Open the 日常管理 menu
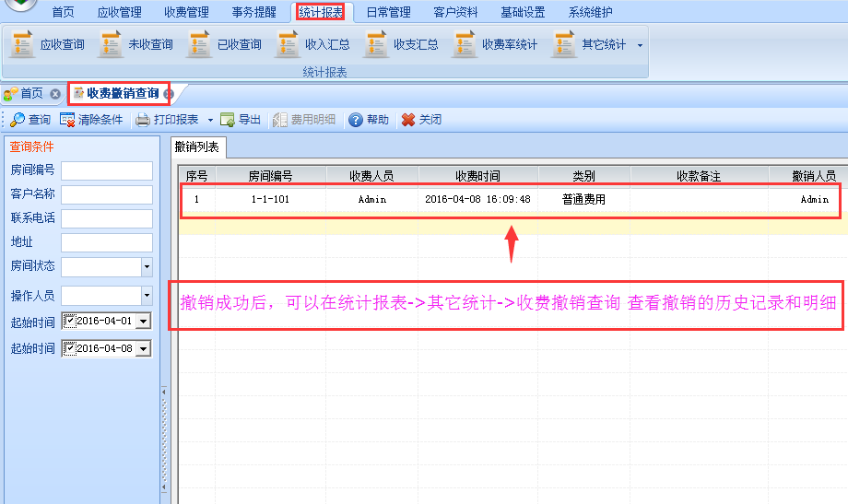This screenshot has width=848, height=504. click(x=388, y=12)
